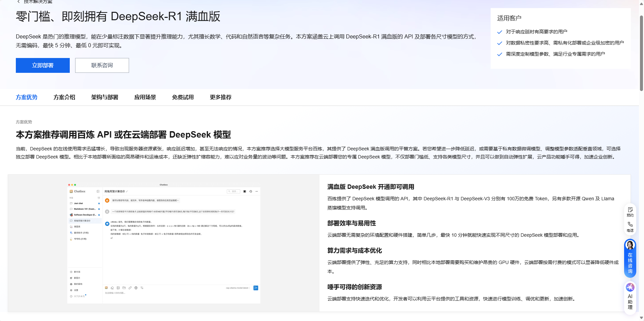Click the '满血版 DeepSeek 开通即可调用' heading
Screen dimensions: 644x321
tap(371, 187)
